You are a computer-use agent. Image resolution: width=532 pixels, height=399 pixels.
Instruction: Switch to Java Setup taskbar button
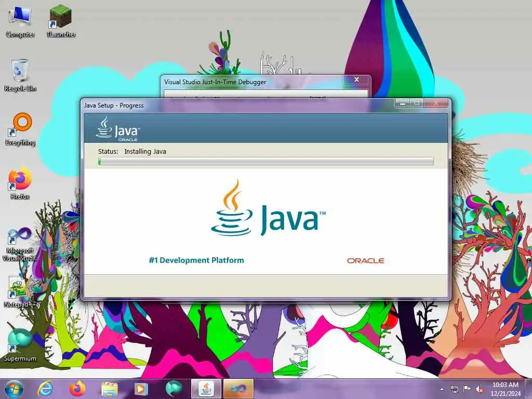(206, 389)
